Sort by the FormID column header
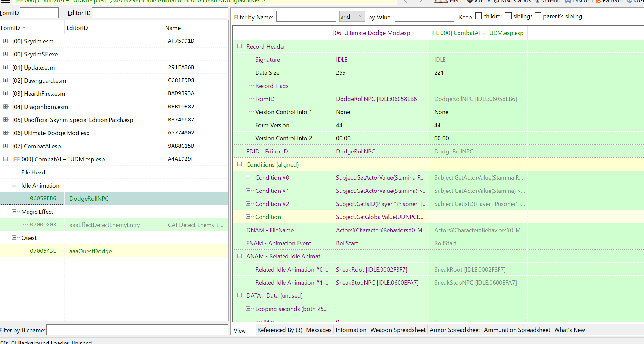 pos(32,28)
